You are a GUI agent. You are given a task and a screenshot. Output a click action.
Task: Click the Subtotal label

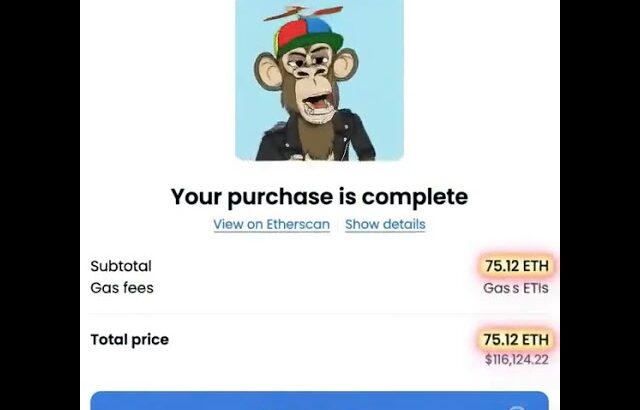click(x=121, y=266)
